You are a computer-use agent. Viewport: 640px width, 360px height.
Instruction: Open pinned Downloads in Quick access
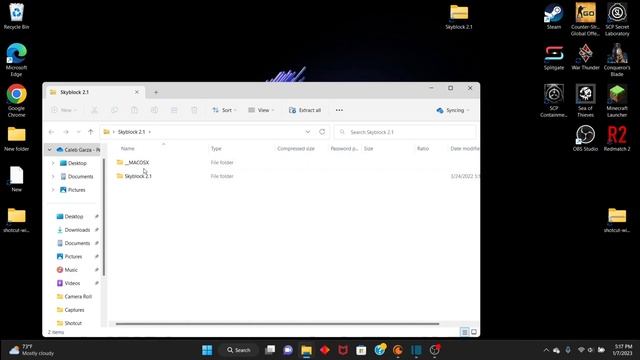pyautogui.click(x=76, y=230)
